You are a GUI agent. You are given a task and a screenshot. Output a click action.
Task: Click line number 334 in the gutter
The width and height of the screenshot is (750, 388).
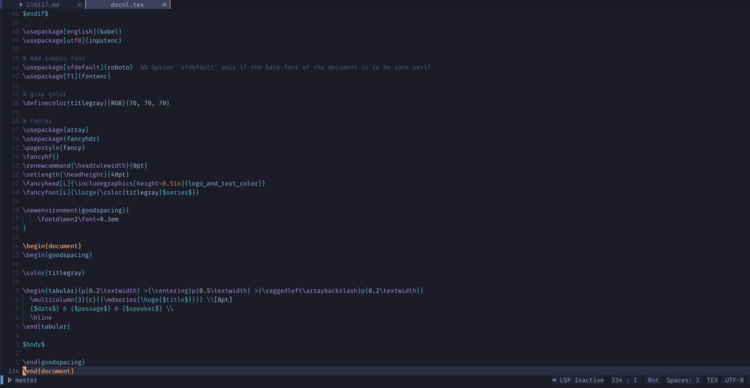click(x=13, y=371)
